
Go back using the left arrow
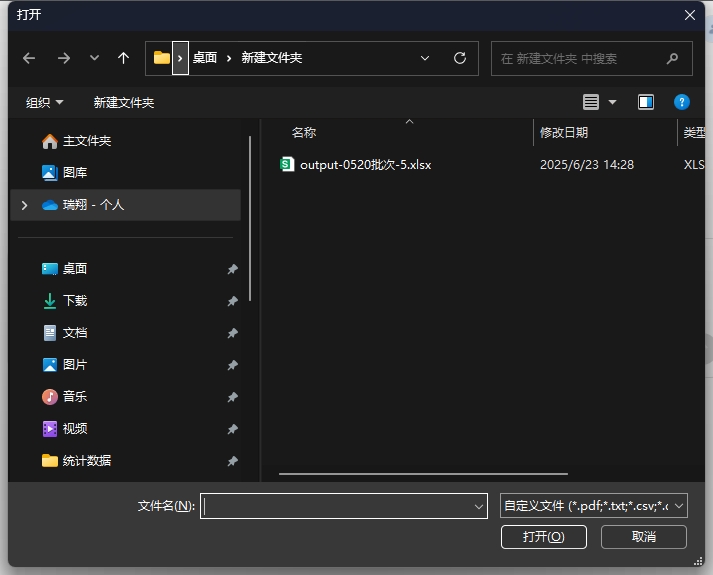pos(29,58)
